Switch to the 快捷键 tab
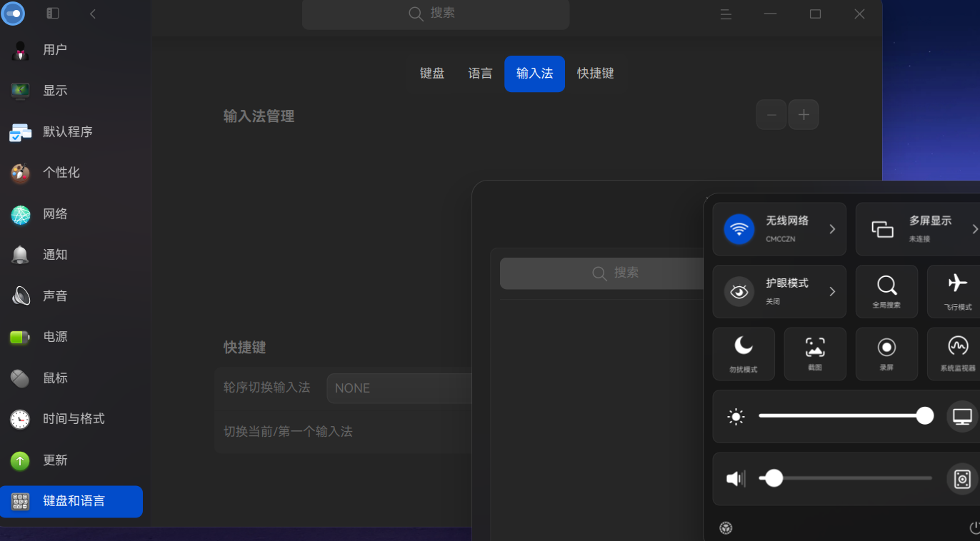Viewport: 980px width, 541px height. tap(595, 74)
